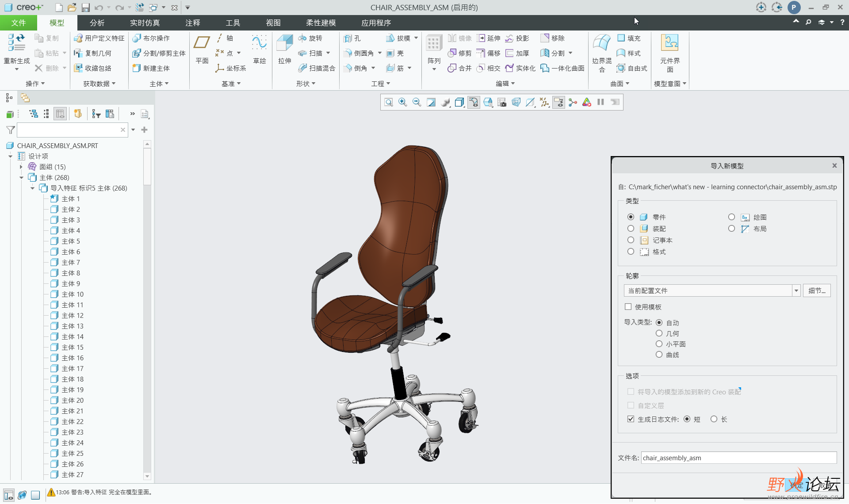Collapse the Bodies 主体 (268) tree node

point(21,178)
